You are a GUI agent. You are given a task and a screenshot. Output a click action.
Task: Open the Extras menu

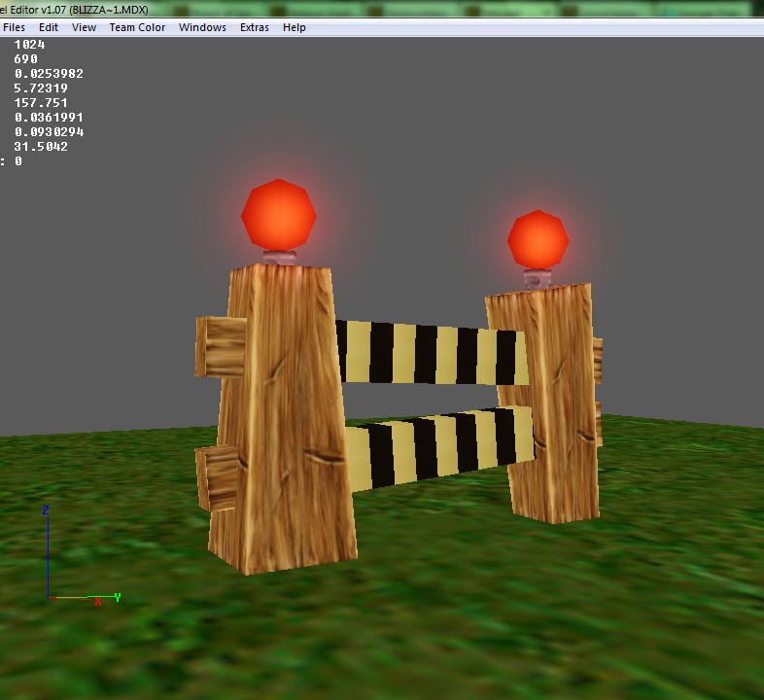[x=255, y=27]
